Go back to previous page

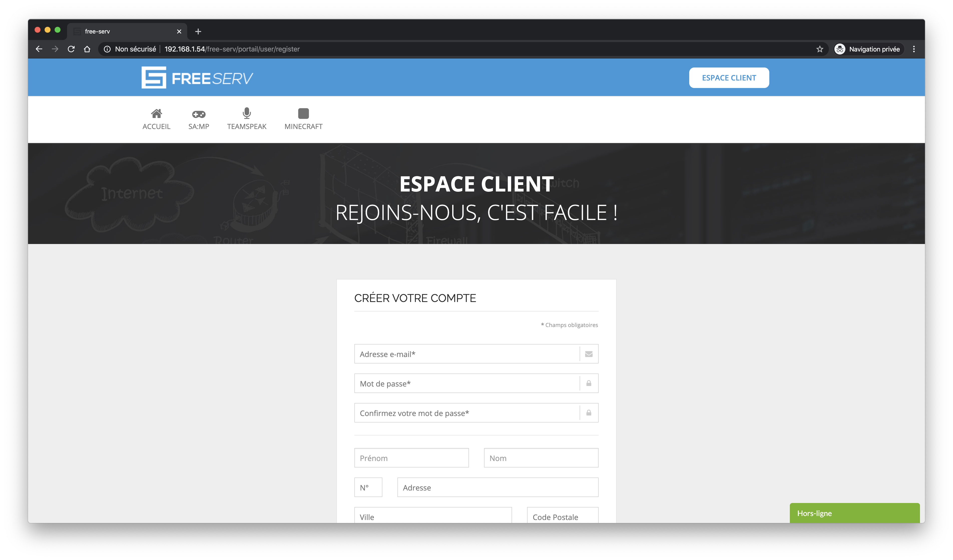(39, 49)
